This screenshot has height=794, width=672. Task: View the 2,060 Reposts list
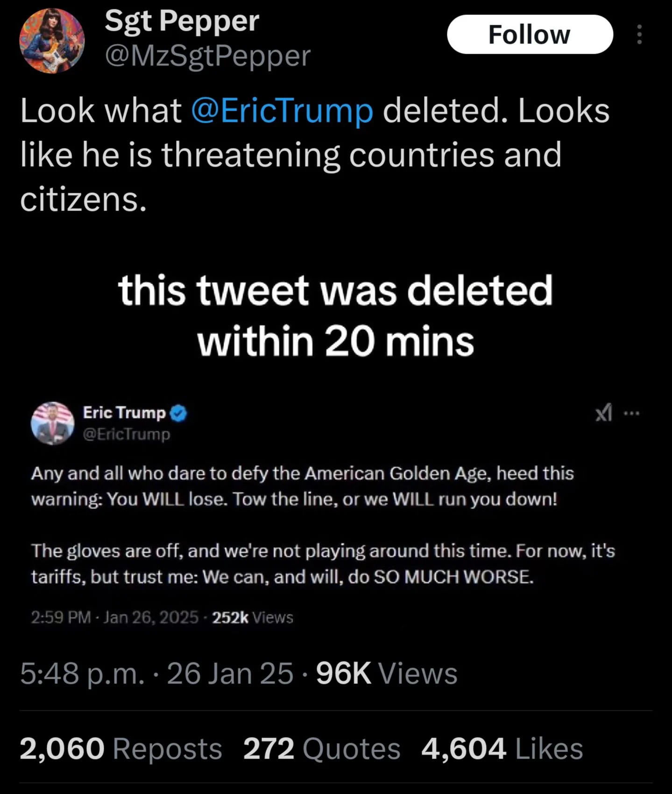(121, 749)
